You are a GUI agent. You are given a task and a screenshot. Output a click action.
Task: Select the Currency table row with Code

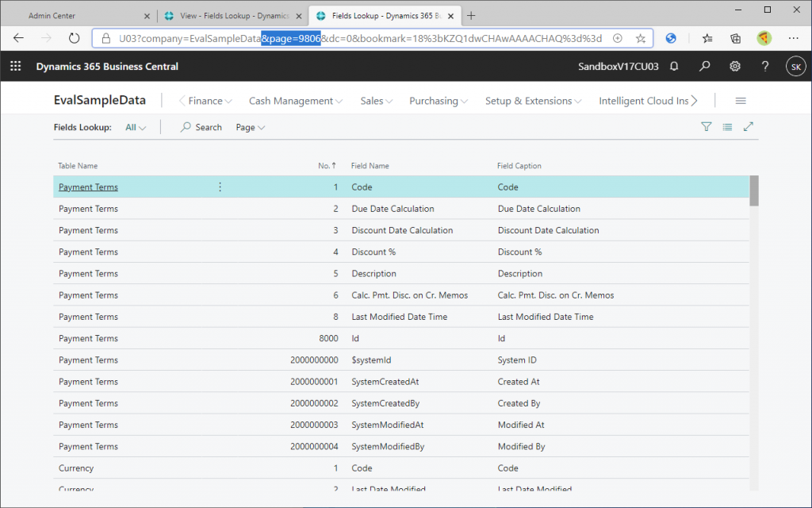[400, 468]
